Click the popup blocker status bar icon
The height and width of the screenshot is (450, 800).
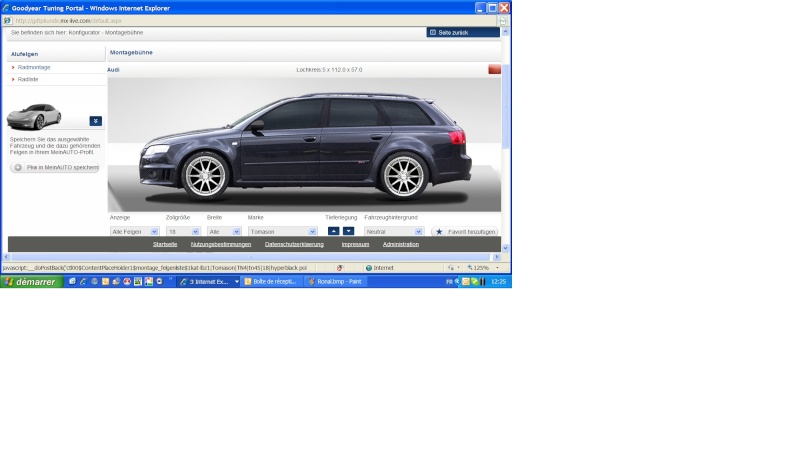(x=340, y=268)
